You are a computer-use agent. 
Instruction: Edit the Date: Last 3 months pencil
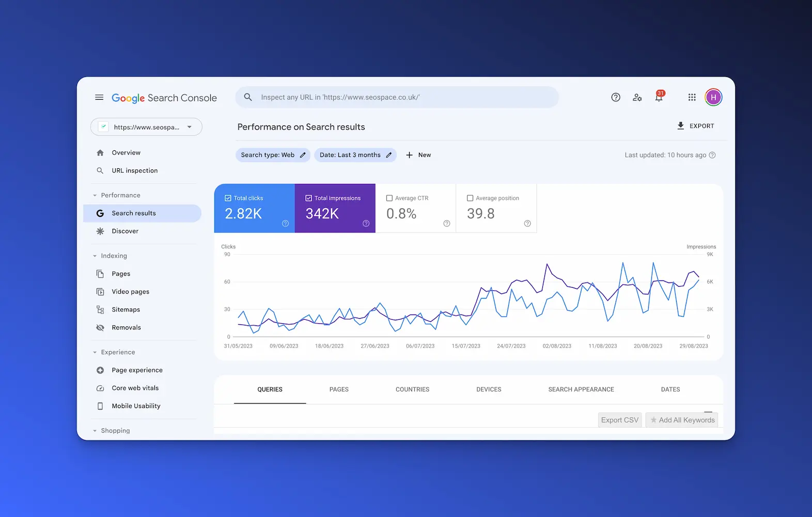(389, 155)
